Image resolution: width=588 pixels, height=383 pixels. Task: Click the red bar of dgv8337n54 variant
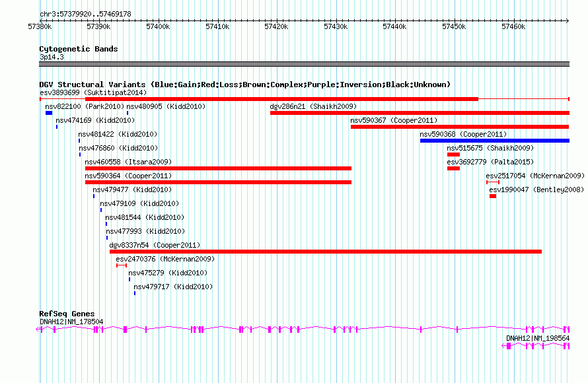[326, 252]
